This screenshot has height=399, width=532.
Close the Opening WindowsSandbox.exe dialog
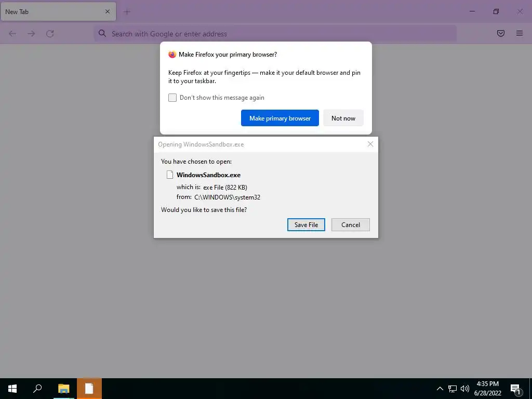[x=370, y=144]
